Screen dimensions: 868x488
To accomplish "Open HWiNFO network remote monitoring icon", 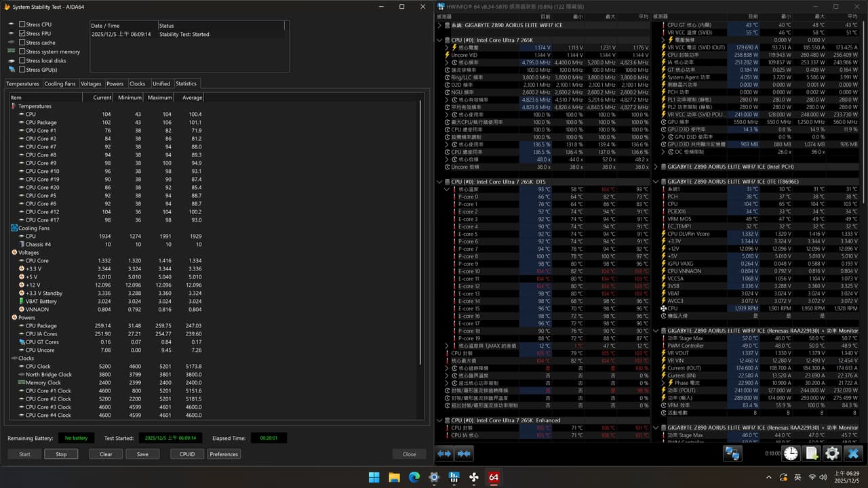I will (x=732, y=453).
